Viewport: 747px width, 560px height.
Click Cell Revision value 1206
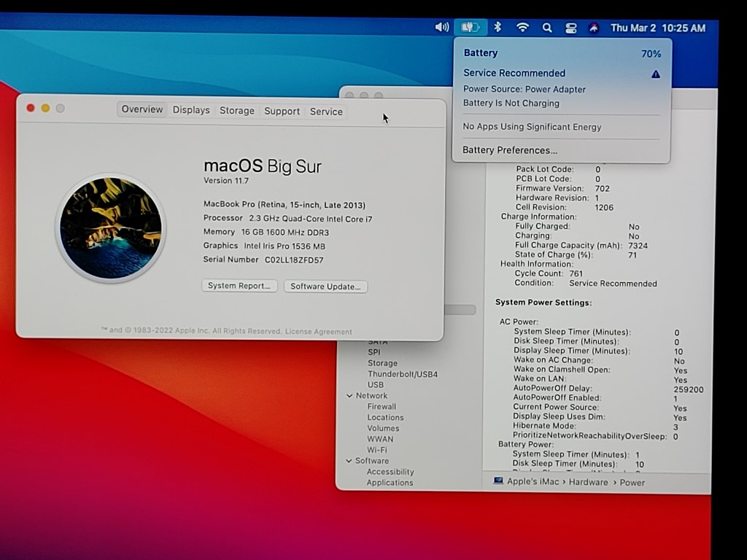pyautogui.click(x=604, y=208)
